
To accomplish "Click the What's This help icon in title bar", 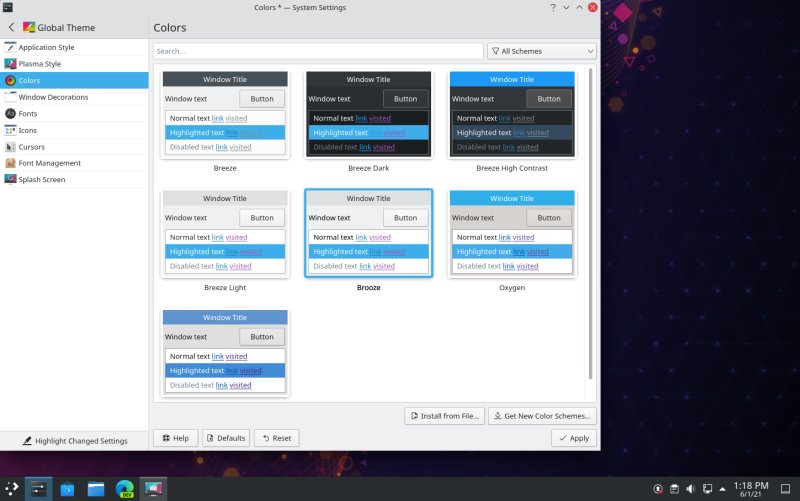I will coord(553,7).
